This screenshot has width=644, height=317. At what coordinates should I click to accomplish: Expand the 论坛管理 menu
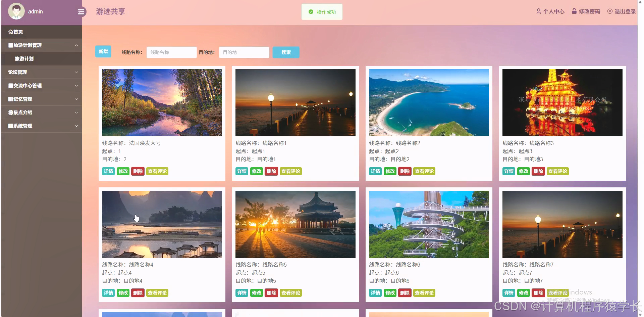(42, 72)
